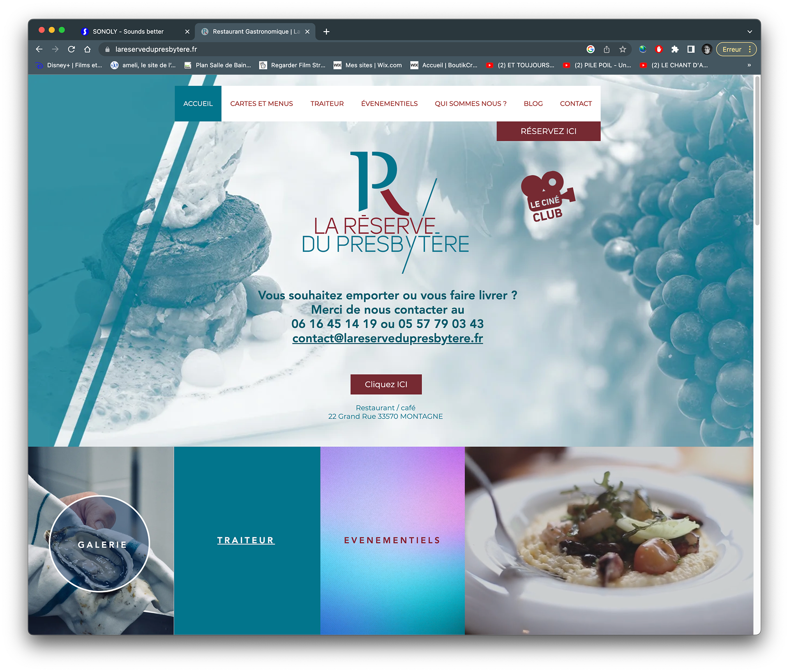789x672 pixels.
Task: Click the RÉSERVEZ ICI button
Action: click(x=548, y=131)
